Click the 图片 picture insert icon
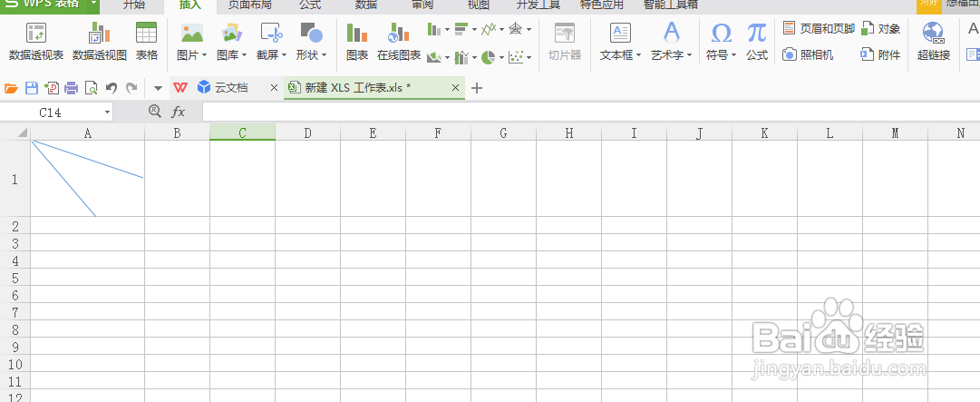 click(192, 33)
